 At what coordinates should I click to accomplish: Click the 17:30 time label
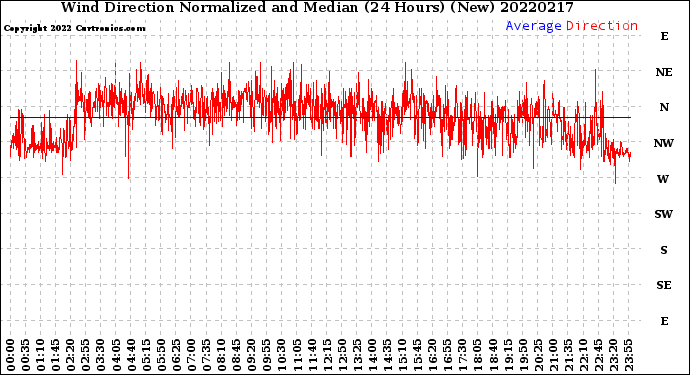(462, 356)
